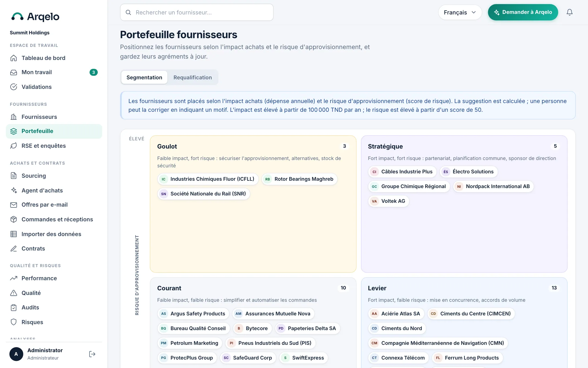Screen dimensions: 588x368
Task: Switch to the Requalification tab
Action: (192, 77)
